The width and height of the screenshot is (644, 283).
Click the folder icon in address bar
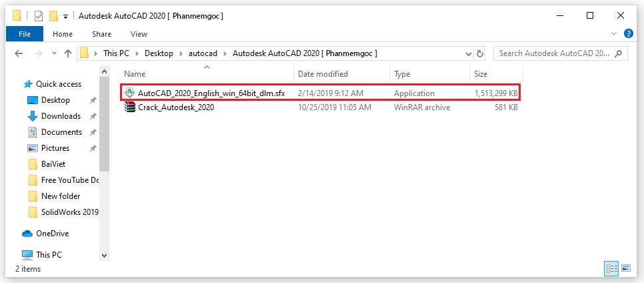tap(84, 53)
